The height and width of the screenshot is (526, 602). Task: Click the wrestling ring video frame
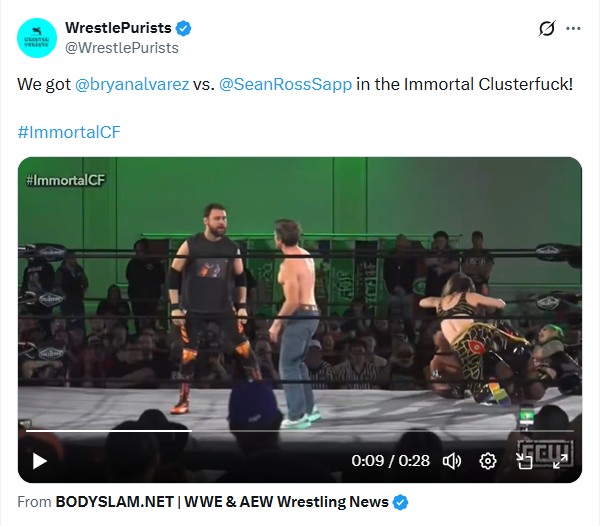[300, 299]
